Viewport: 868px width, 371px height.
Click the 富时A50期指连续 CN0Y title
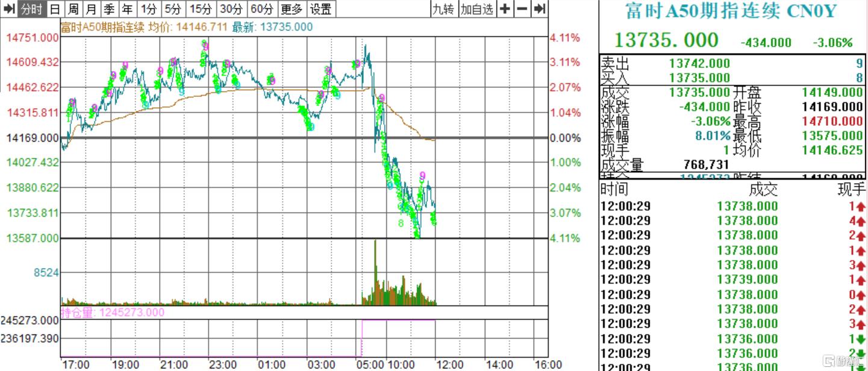732,11
